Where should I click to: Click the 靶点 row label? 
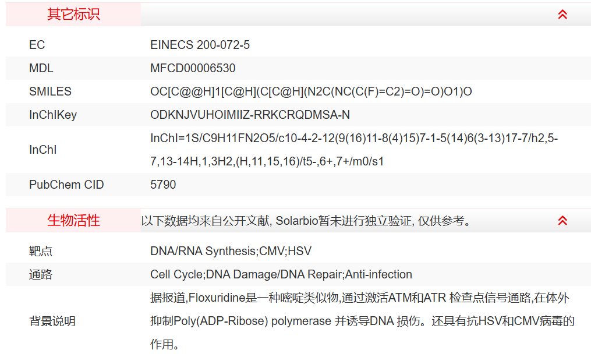[41, 251]
